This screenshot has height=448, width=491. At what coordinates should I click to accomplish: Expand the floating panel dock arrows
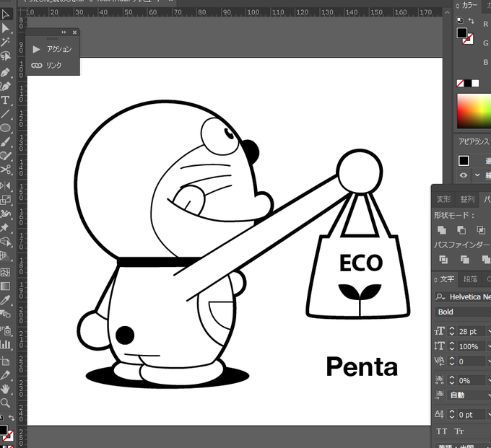(64, 32)
